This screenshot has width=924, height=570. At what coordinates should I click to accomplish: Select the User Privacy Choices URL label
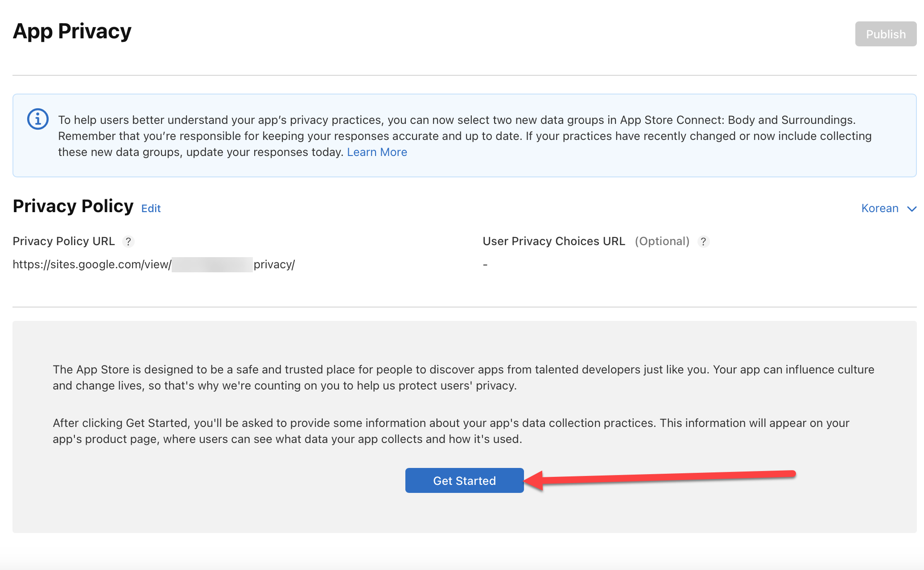[x=553, y=241]
